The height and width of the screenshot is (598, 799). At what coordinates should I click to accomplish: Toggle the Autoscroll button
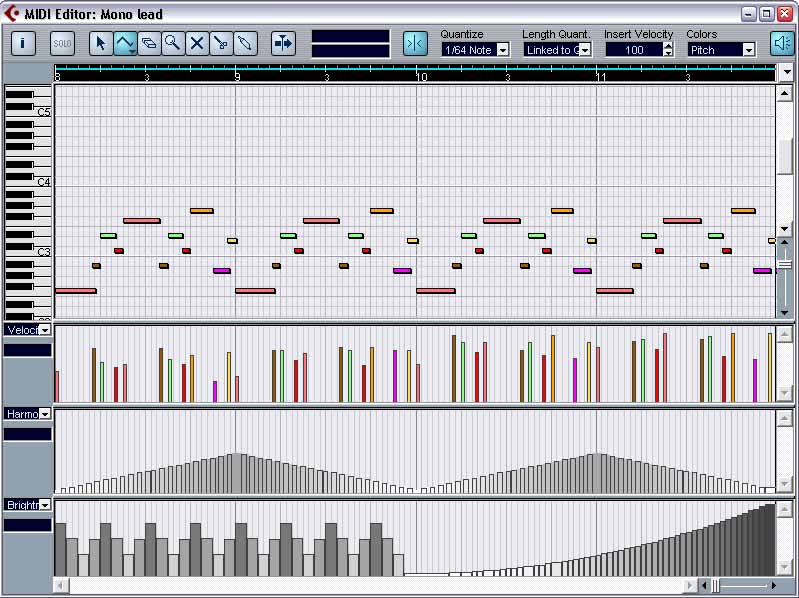[x=283, y=44]
